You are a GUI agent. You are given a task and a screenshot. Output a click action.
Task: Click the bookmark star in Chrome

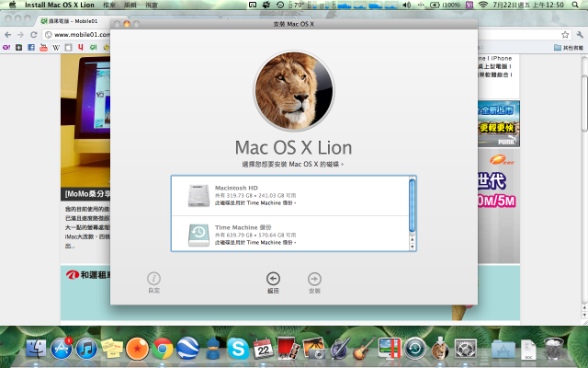click(565, 35)
